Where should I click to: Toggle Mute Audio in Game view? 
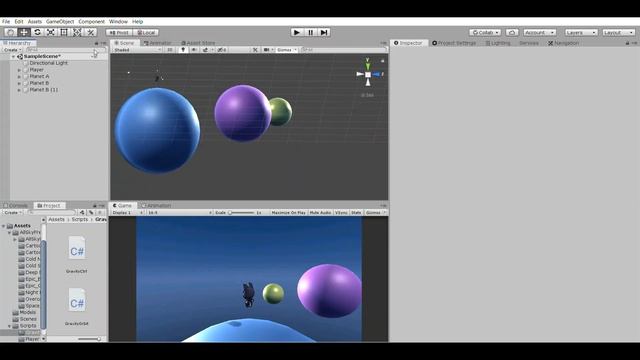point(320,213)
